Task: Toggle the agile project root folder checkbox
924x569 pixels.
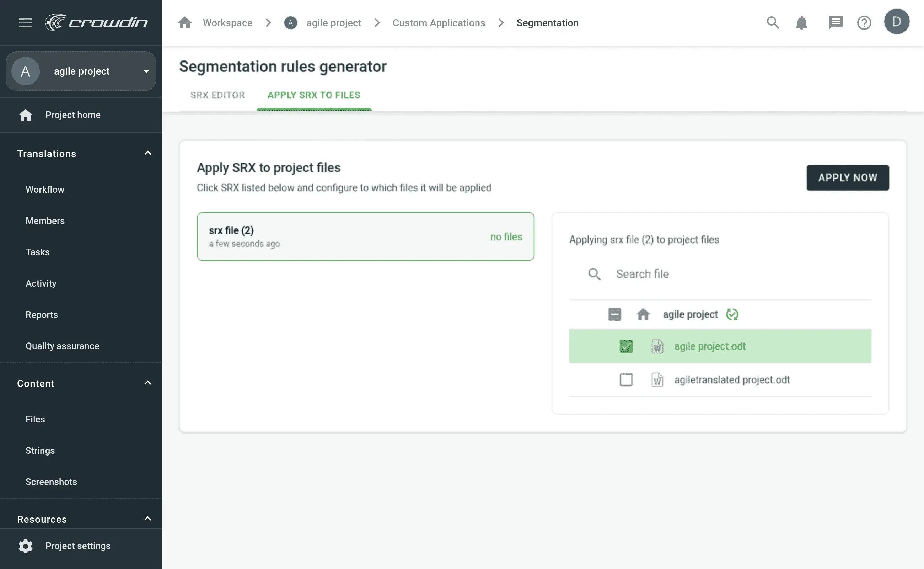Action: 614,314
